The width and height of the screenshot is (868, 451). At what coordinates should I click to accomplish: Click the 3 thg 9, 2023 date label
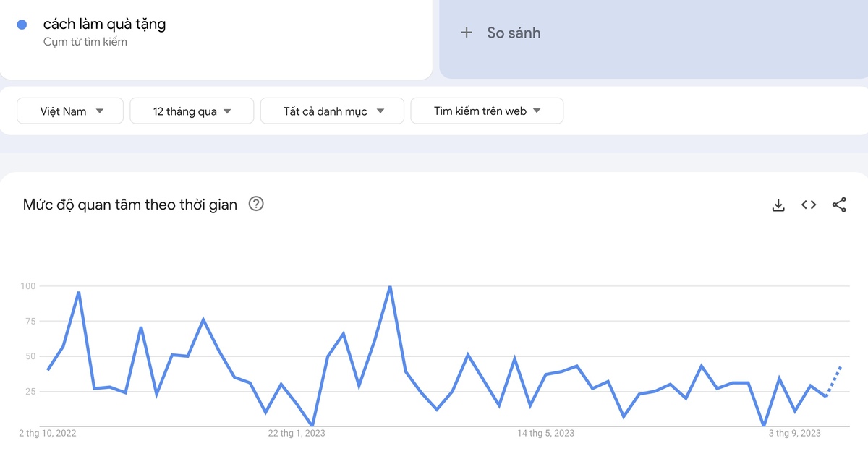(794, 434)
